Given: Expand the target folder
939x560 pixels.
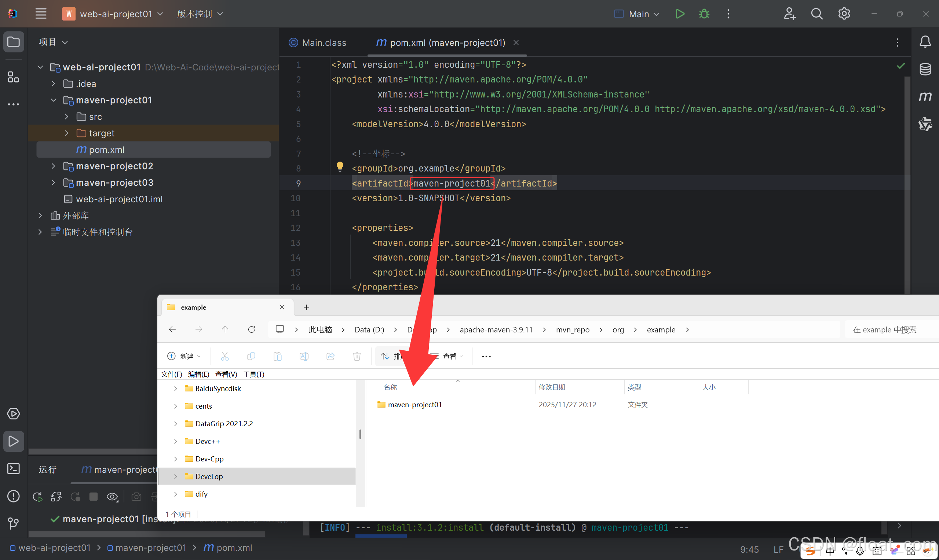Looking at the screenshot, I should pyautogui.click(x=66, y=133).
